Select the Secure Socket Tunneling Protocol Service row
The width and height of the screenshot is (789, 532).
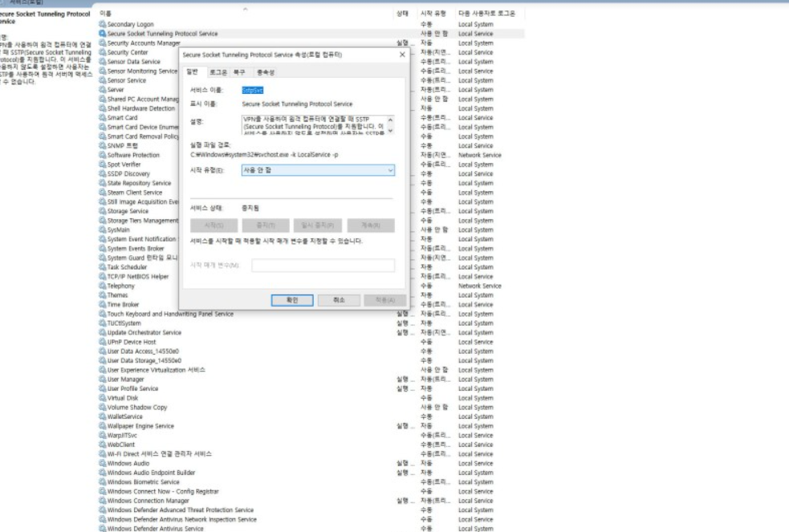[311, 34]
